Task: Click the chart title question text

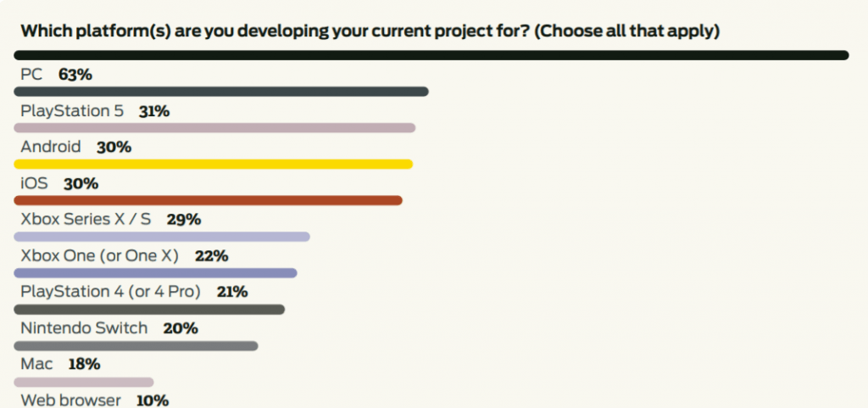Action: coord(370,31)
